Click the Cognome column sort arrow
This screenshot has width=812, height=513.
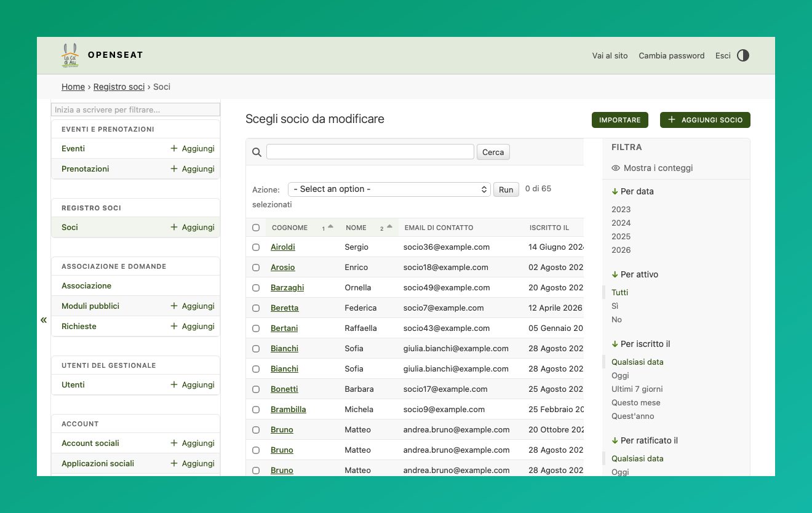click(x=330, y=226)
